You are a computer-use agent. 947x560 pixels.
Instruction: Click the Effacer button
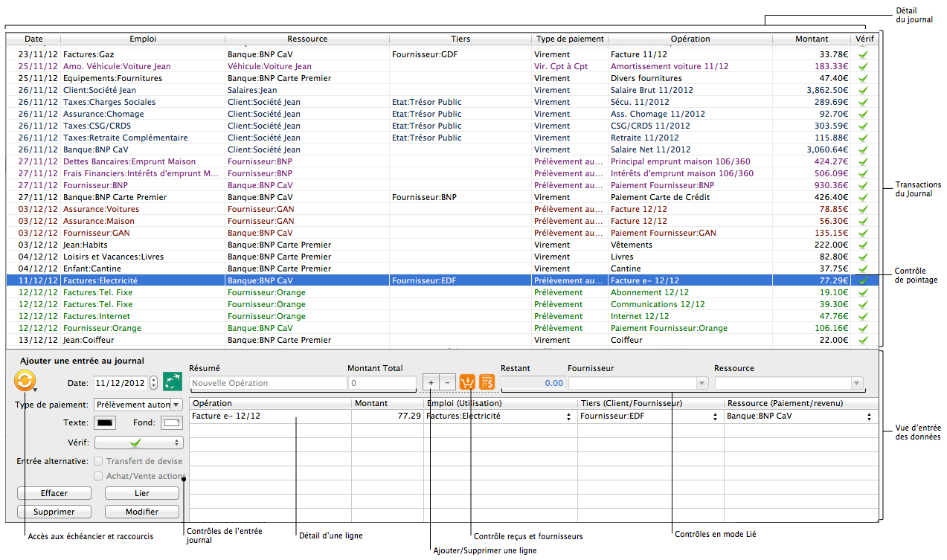pos(54,493)
